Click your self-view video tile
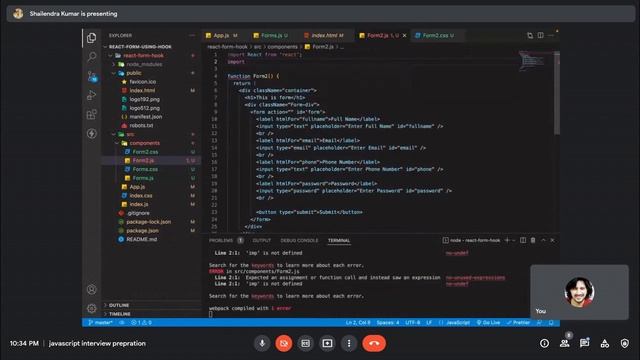Screen dimensions: 640x360 click(579, 292)
